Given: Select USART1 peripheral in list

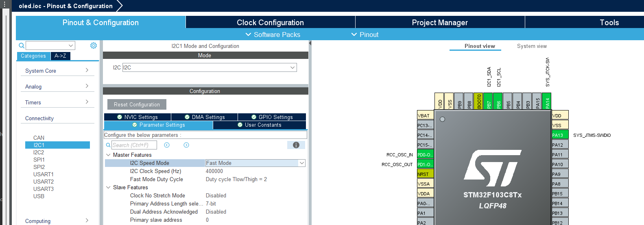Looking at the screenshot, I should pyautogui.click(x=44, y=174).
